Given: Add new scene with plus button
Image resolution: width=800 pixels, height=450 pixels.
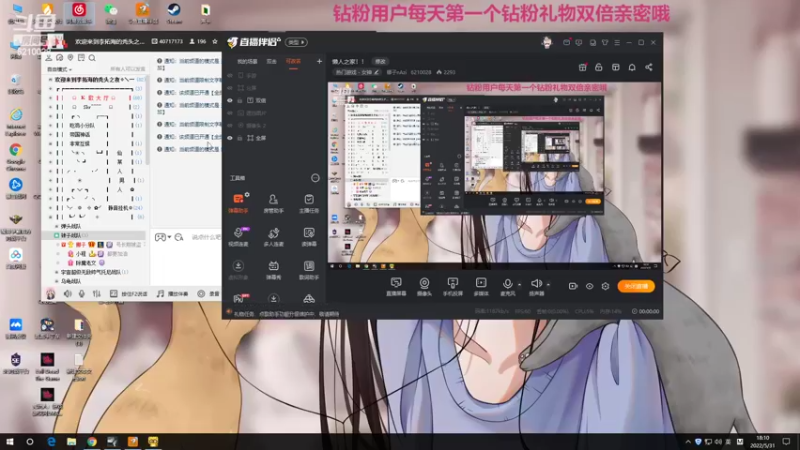Looking at the screenshot, I should (319, 61).
